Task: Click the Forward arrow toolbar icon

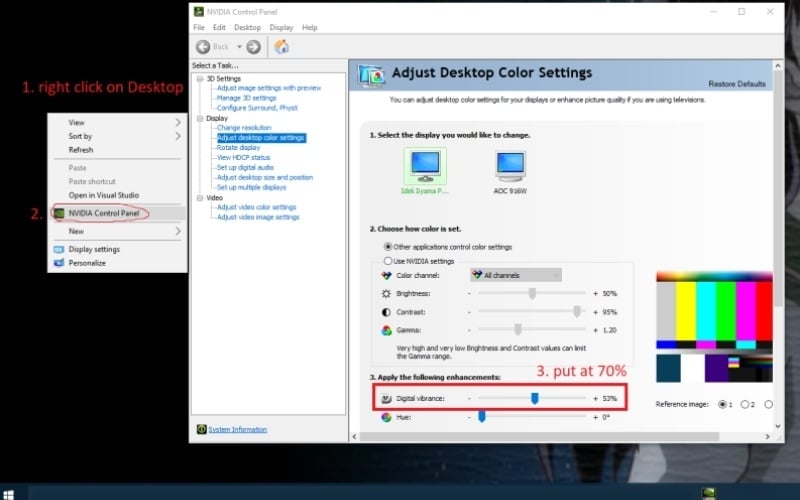Action: (253, 47)
